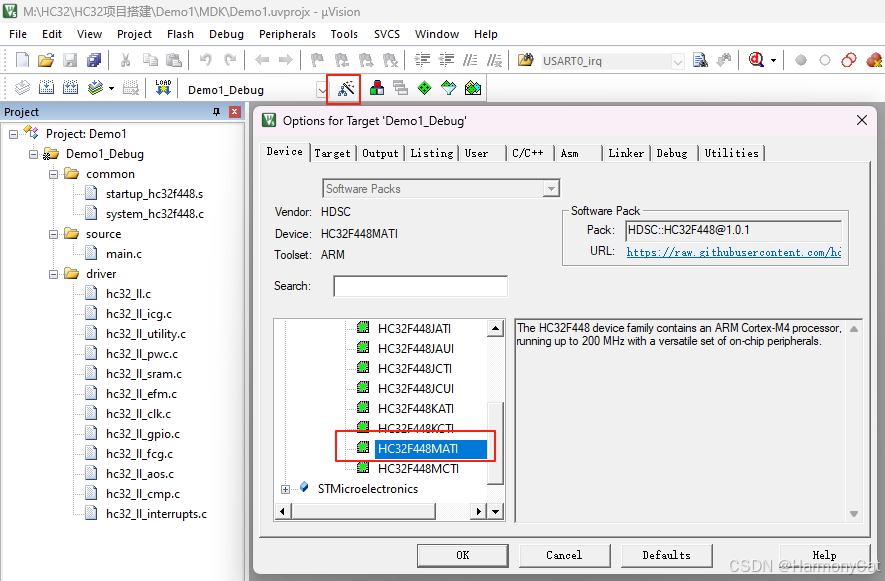Click the Save All toolbar icon
Screen dimensions: 885x581
click(94, 60)
